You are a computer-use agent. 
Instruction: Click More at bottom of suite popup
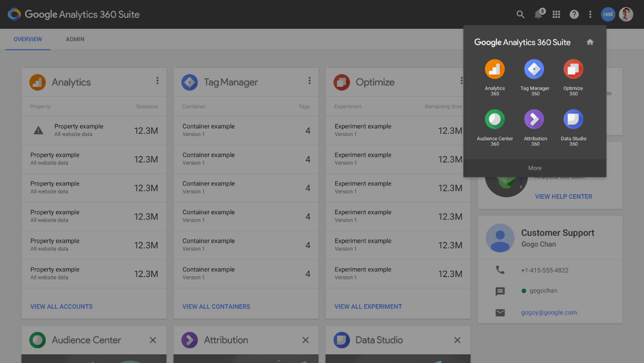tap(535, 168)
